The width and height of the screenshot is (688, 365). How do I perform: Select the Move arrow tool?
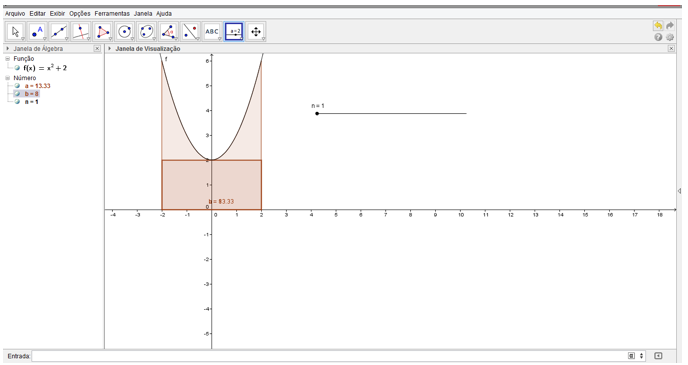pos(15,32)
